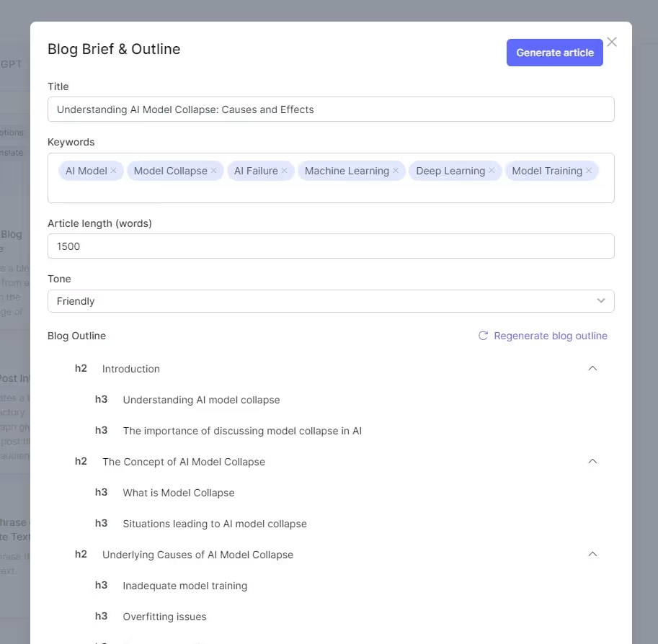Remove the AI Model keyword tag

point(113,171)
